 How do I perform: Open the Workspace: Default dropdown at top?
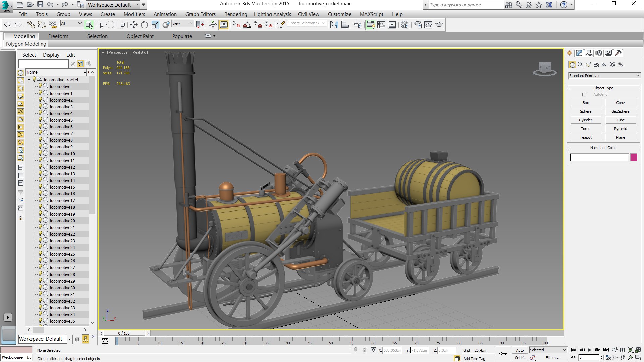pos(113,5)
